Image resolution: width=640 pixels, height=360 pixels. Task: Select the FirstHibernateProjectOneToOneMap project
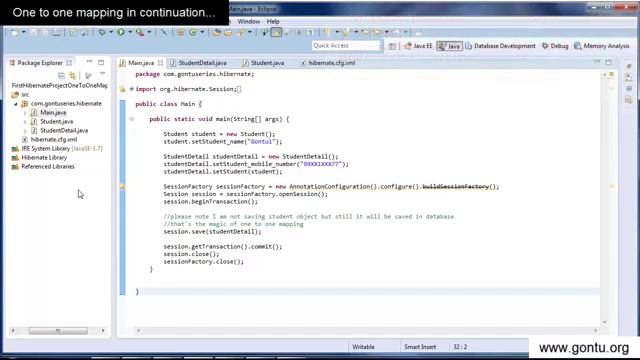tap(59, 85)
